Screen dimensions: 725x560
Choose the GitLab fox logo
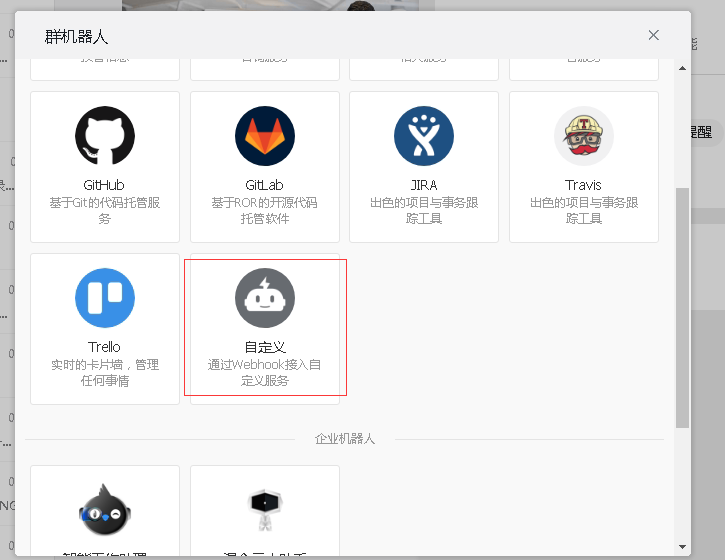(265, 136)
